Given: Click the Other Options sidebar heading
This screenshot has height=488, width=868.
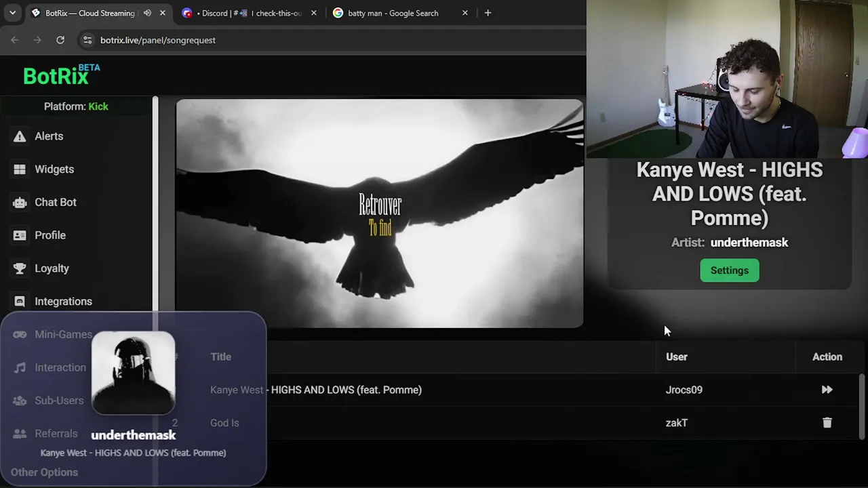Looking at the screenshot, I should [x=44, y=472].
